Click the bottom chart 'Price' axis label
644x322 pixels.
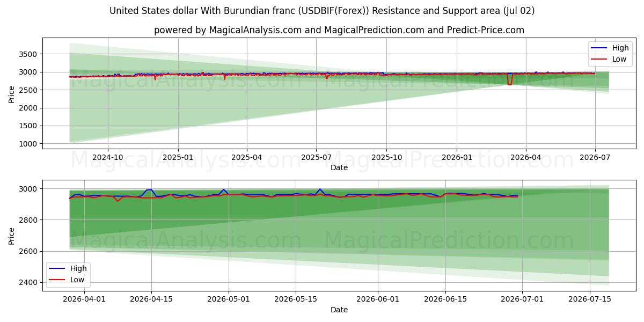(12, 236)
